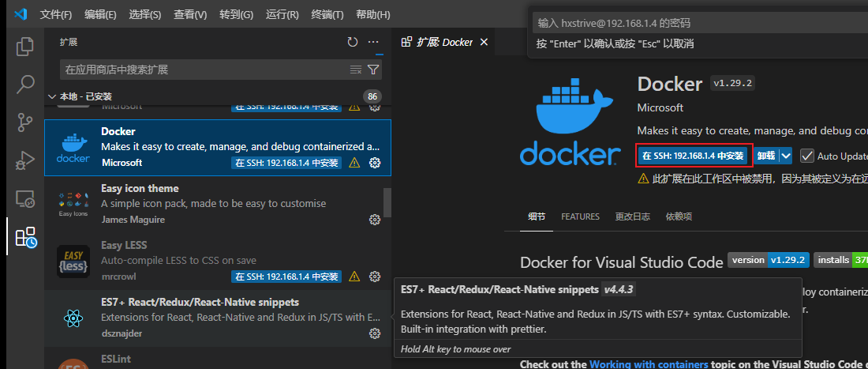Click the mrcrowl publisher name

pyautogui.click(x=118, y=277)
